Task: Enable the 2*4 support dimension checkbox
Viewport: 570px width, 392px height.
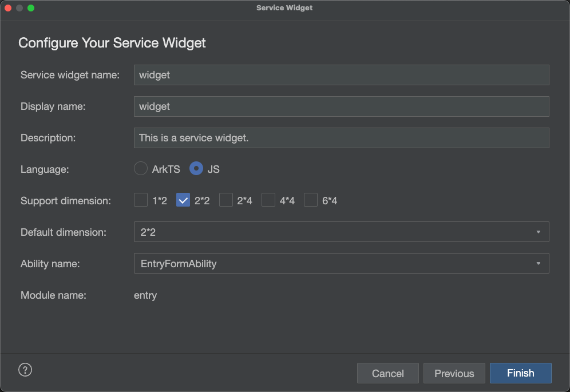Action: click(225, 200)
